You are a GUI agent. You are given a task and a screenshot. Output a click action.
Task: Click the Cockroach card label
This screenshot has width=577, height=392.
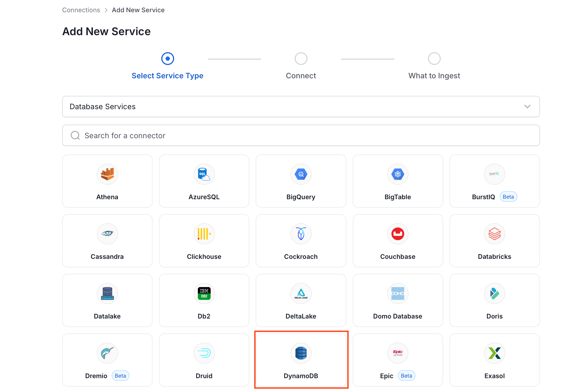301,257
